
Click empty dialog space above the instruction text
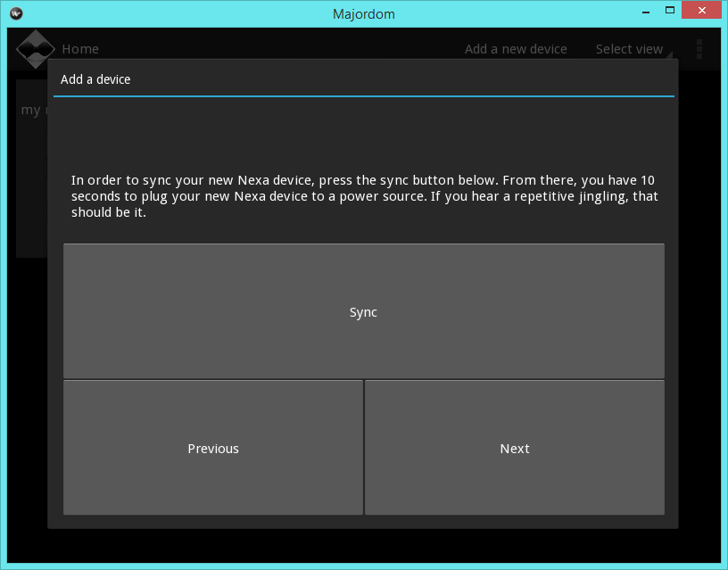click(364, 134)
